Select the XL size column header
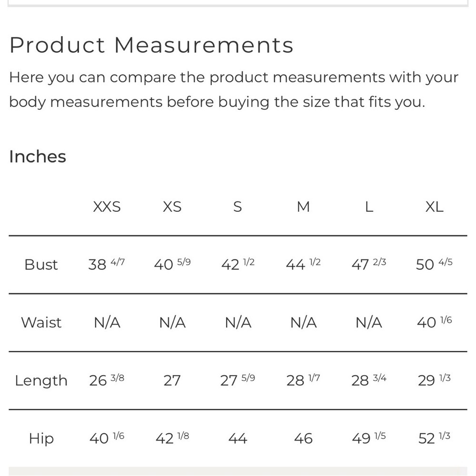The width and height of the screenshot is (476, 476). (x=434, y=207)
